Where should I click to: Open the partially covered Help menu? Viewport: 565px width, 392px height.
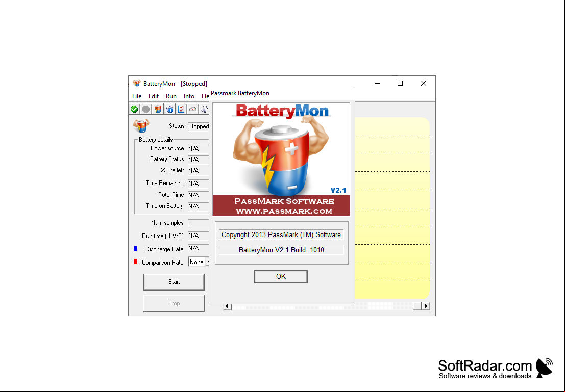coord(205,96)
